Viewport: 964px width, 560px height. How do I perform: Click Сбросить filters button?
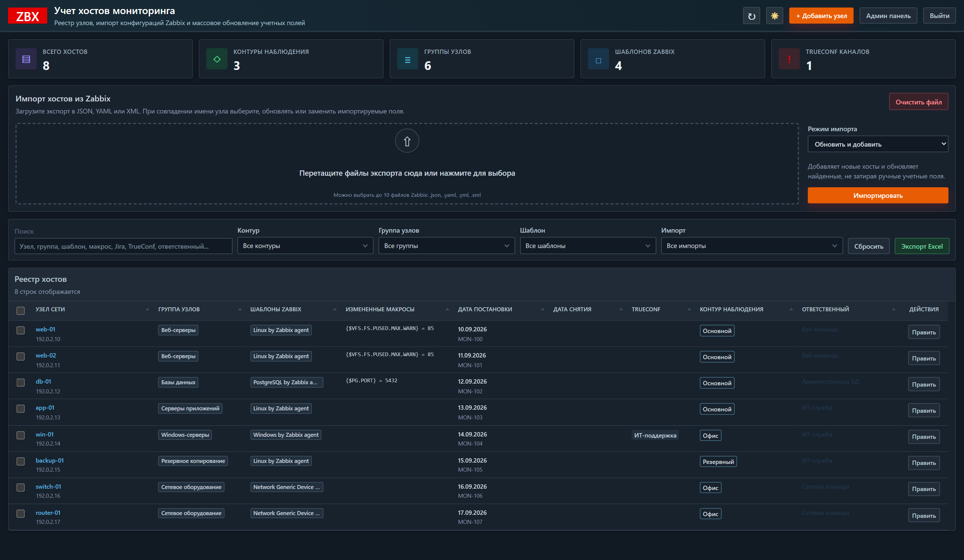pos(869,246)
